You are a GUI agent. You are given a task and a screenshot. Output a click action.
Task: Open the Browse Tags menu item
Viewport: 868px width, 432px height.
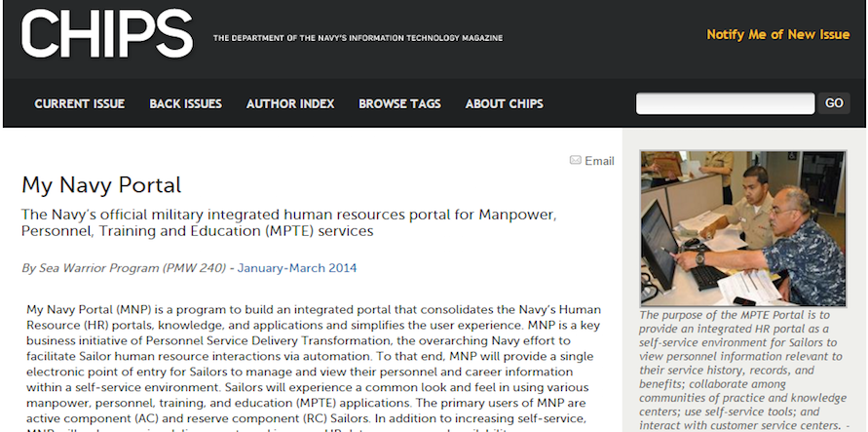[399, 103]
